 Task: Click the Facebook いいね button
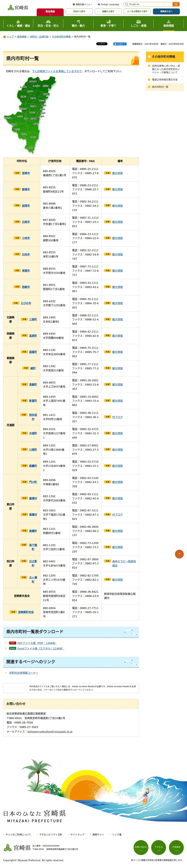point(120,44)
